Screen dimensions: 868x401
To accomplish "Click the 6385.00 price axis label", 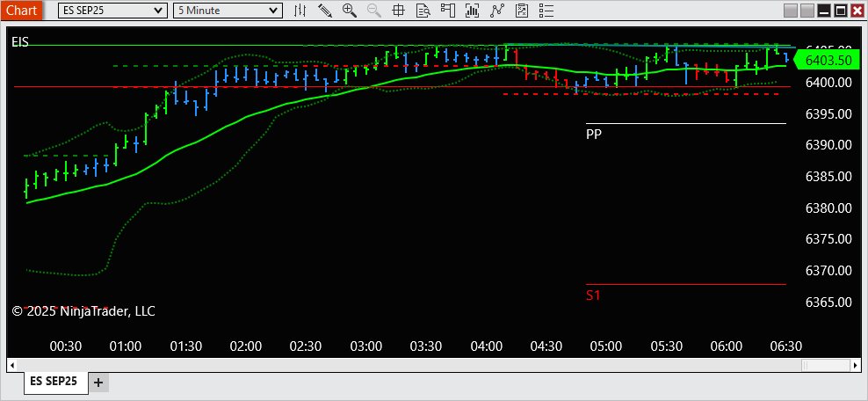I will pyautogui.click(x=828, y=177).
